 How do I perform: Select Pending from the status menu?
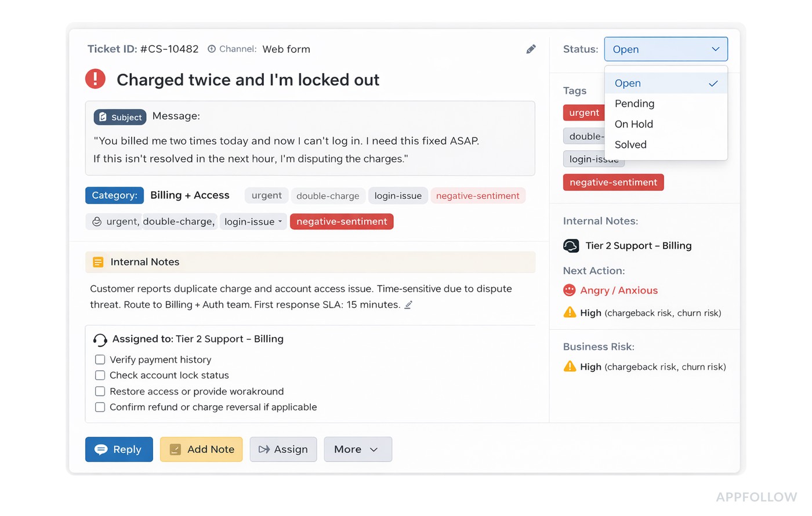click(634, 103)
